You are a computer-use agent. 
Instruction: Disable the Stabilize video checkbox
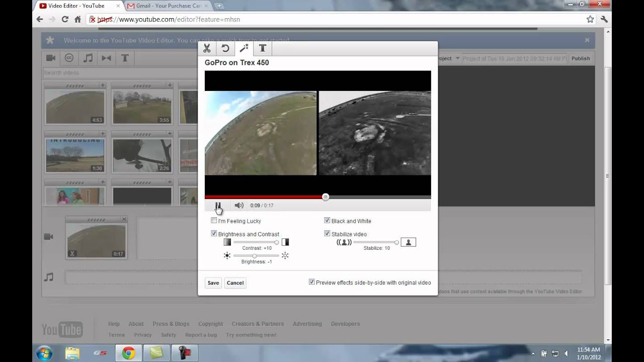click(327, 234)
